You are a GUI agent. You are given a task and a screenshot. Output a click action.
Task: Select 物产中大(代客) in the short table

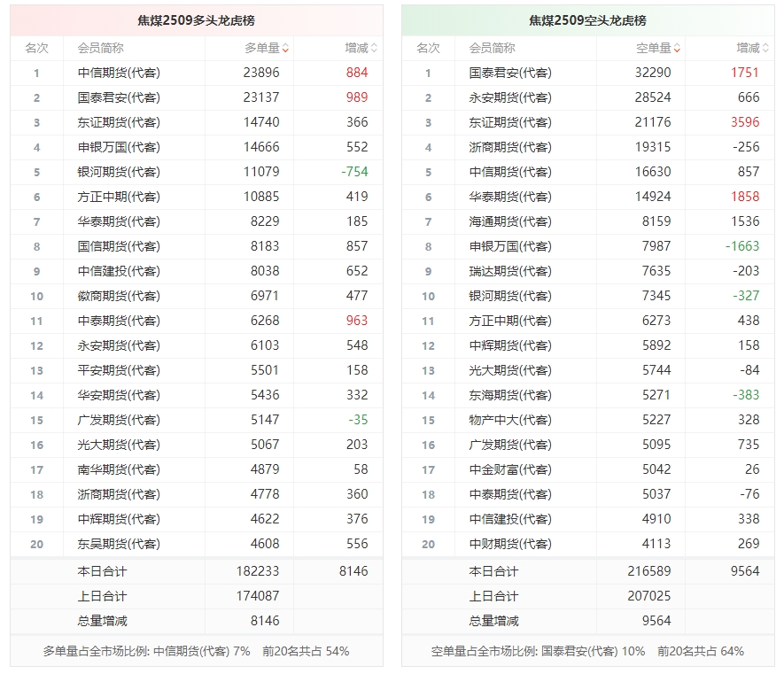510,420
